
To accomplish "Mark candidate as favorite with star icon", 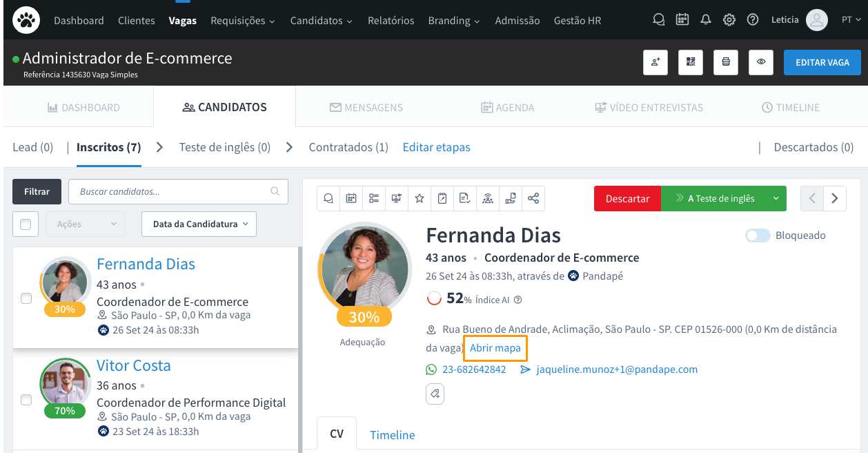I will (x=420, y=199).
